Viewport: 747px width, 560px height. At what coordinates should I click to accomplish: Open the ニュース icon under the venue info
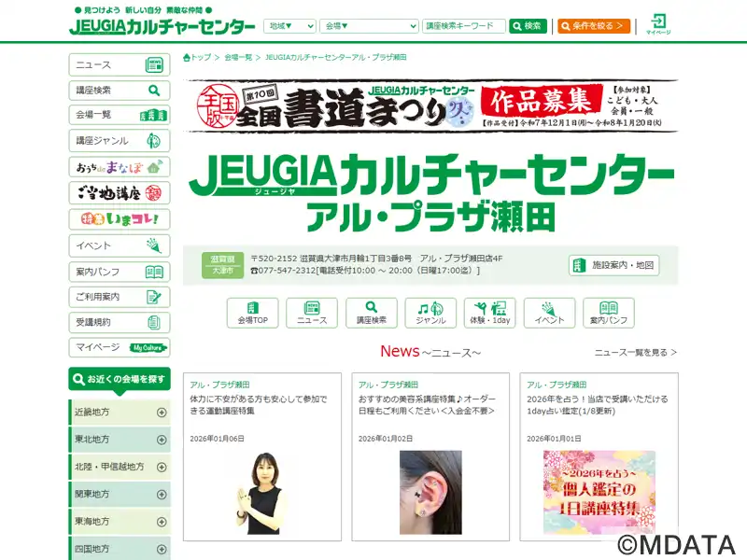[x=312, y=313]
